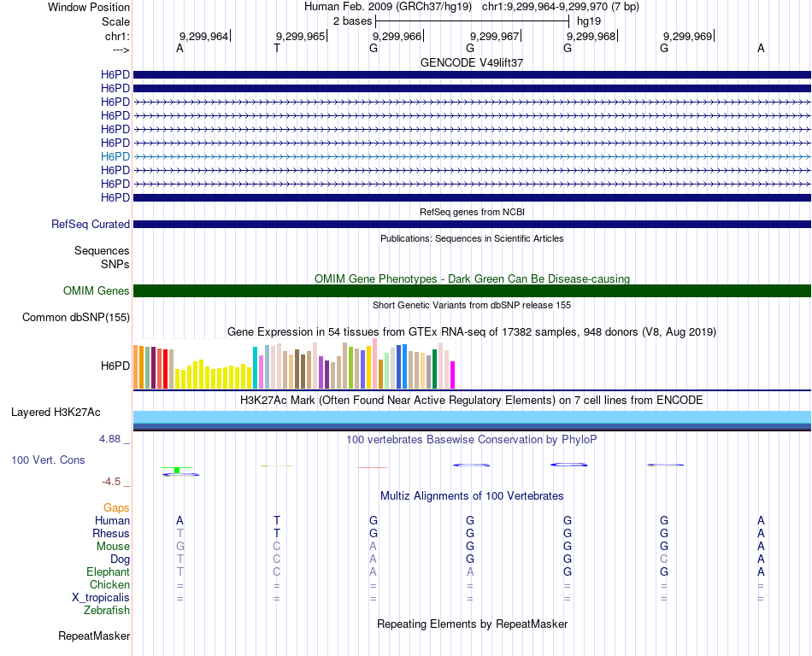Click the light-gray T in Rhesus row
This screenshot has height=656, width=812.
pyautogui.click(x=179, y=533)
